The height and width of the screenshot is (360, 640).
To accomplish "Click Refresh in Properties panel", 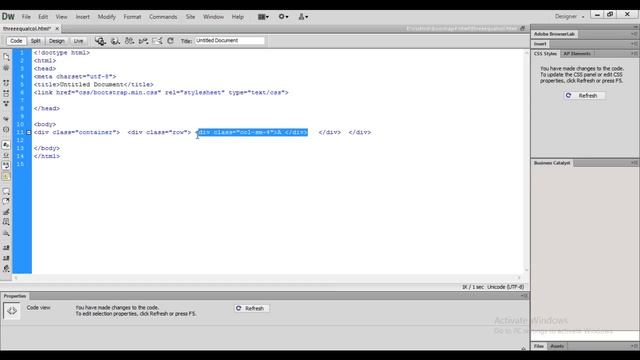I will (x=251, y=308).
